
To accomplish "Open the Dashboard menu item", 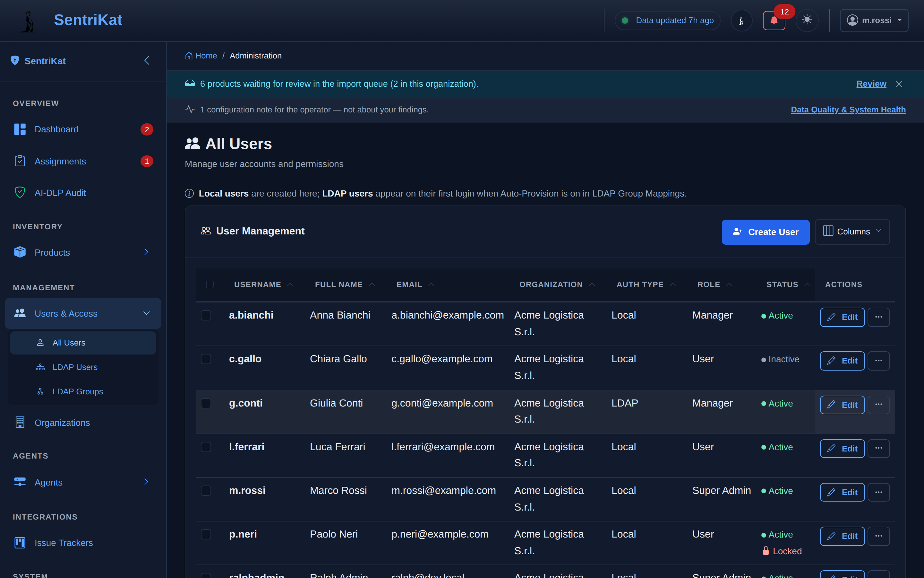I will (x=83, y=129).
